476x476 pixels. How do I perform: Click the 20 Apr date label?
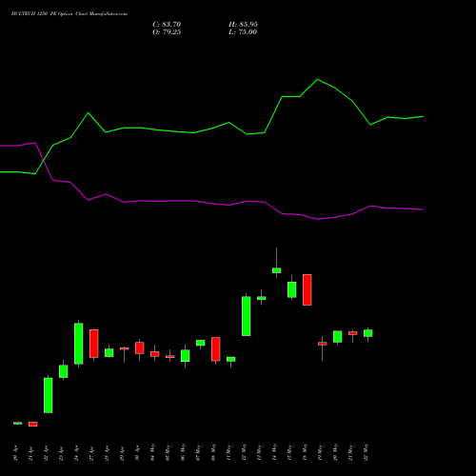click(x=16, y=453)
